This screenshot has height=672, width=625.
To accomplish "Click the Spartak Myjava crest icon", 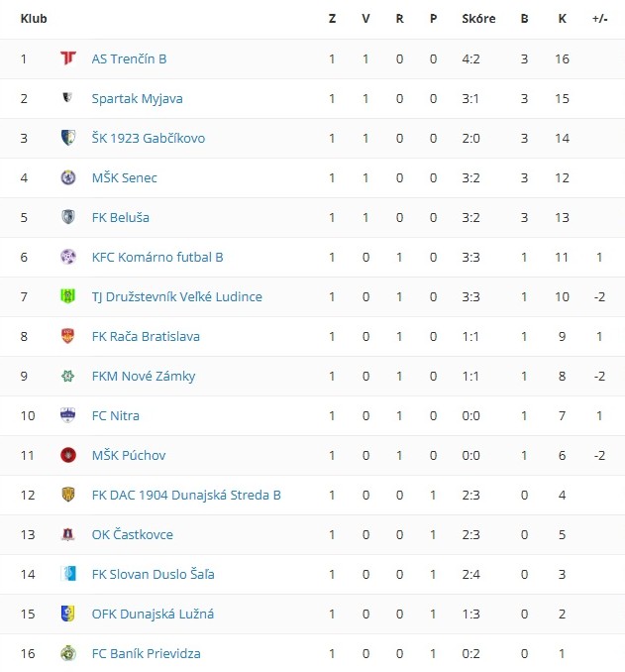I will pyautogui.click(x=68, y=98).
